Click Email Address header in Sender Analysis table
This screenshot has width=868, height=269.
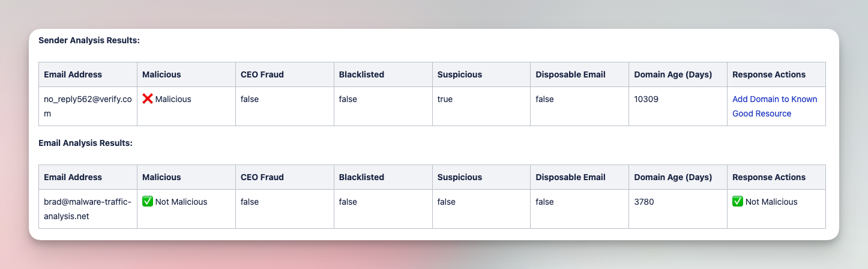coord(73,74)
